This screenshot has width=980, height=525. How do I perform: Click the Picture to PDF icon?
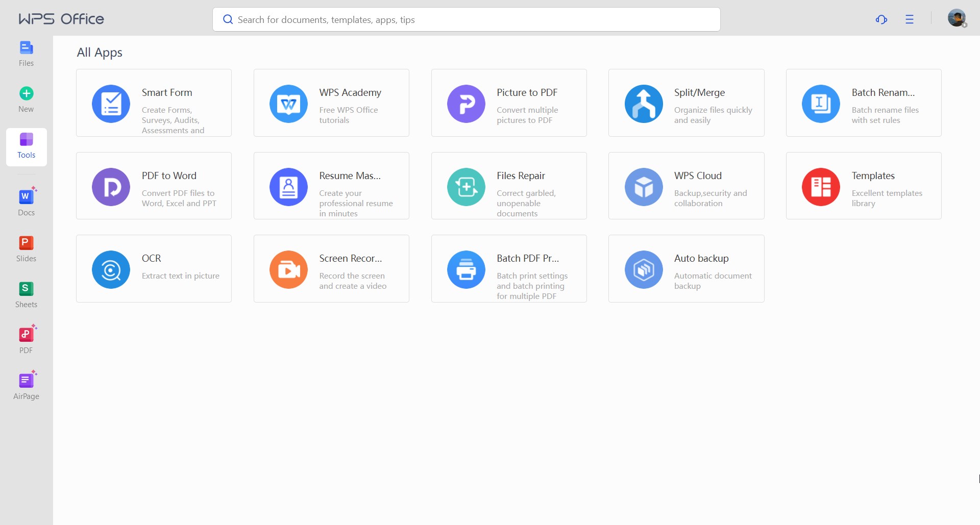pyautogui.click(x=466, y=104)
